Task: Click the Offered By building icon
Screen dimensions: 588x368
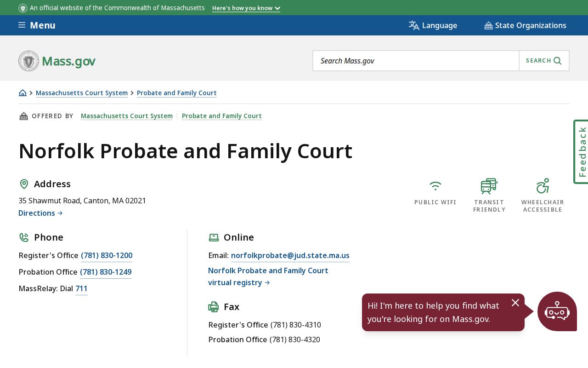Action: tap(23, 116)
